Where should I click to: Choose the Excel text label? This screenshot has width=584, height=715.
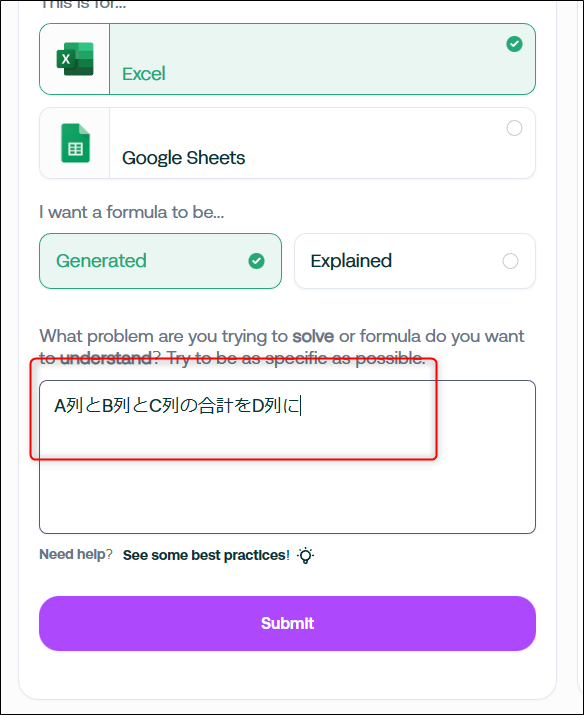tap(144, 74)
